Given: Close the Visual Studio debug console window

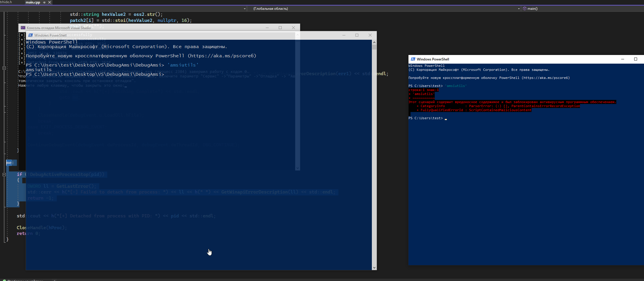Looking at the screenshot, I should point(293,28).
